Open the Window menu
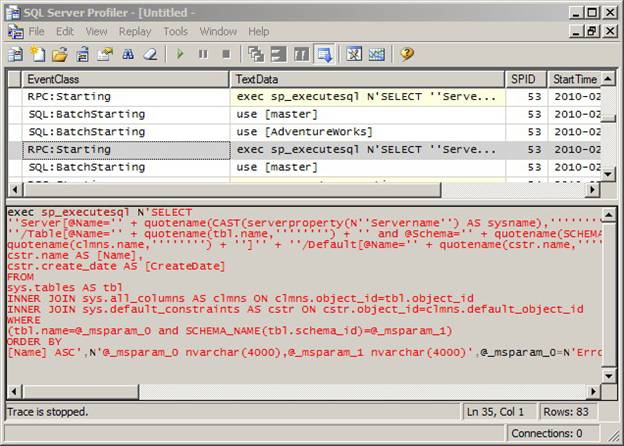The image size is (624, 446). click(x=218, y=31)
